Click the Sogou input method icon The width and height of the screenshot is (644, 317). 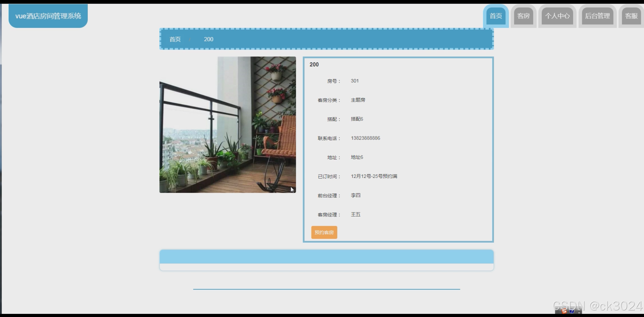coord(564,311)
